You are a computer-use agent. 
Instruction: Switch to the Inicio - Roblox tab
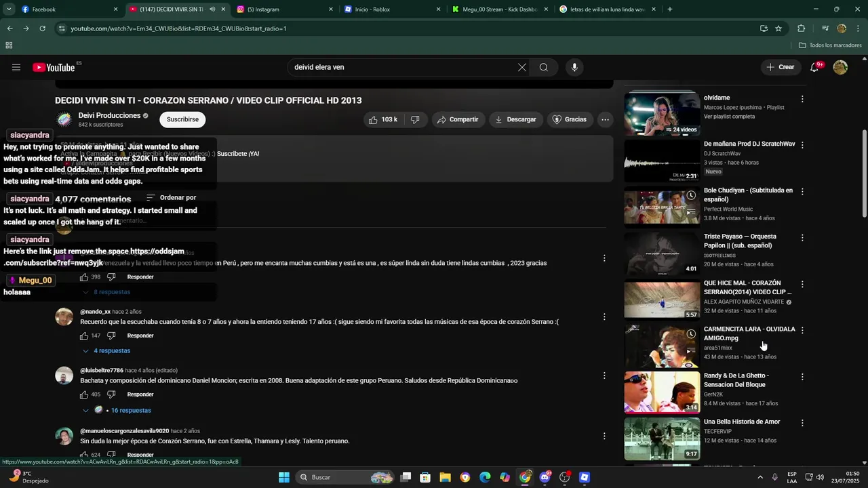point(392,9)
